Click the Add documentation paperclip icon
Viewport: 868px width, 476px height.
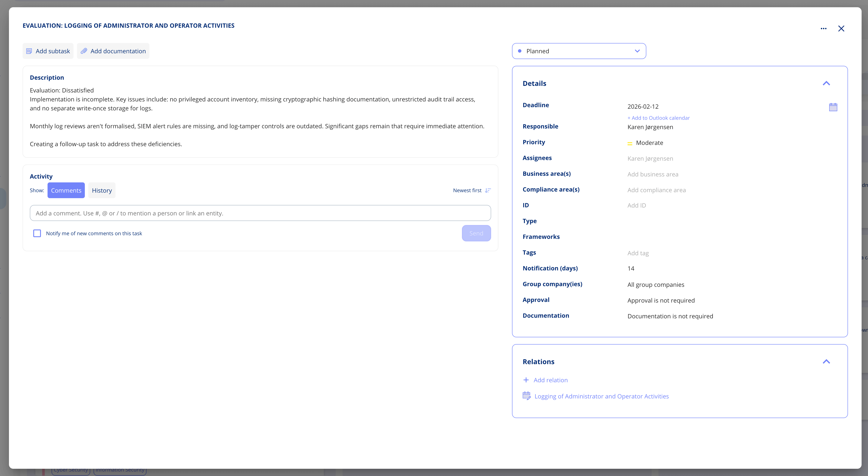(x=84, y=51)
